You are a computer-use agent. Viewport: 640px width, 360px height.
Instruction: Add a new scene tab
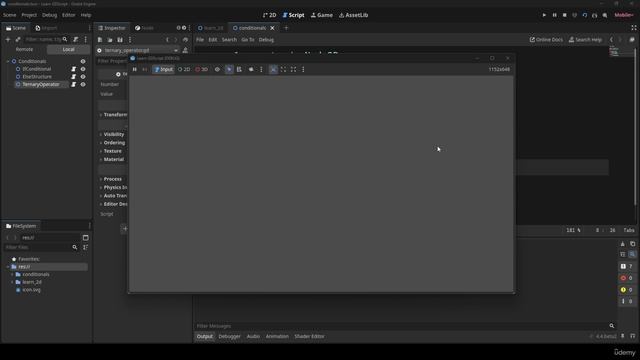tap(286, 28)
